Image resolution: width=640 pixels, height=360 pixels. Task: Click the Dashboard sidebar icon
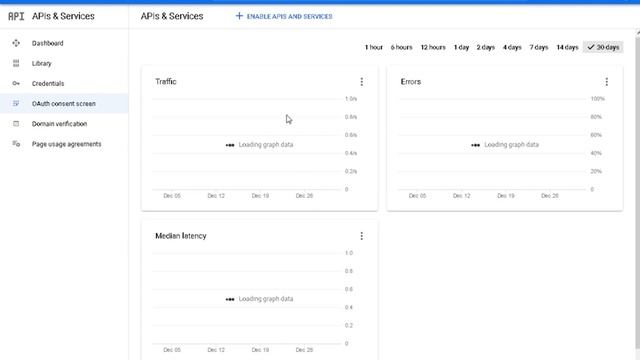click(16, 43)
